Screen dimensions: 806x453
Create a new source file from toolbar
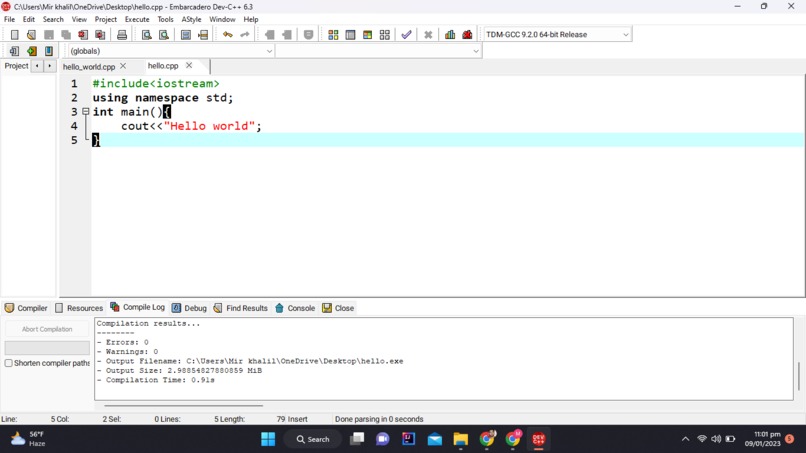click(x=14, y=34)
